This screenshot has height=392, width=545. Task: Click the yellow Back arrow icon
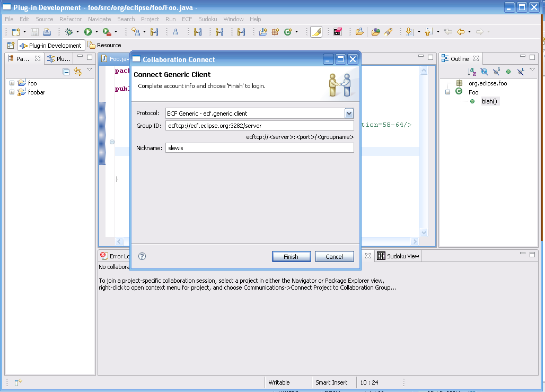tap(461, 32)
